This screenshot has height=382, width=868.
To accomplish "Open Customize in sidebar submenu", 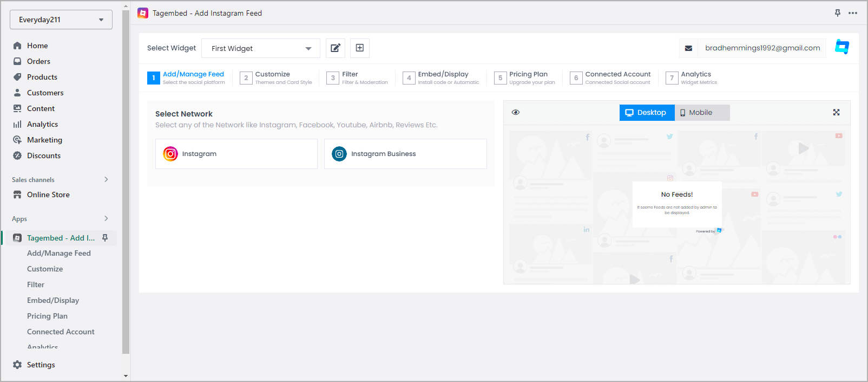I will [45, 269].
